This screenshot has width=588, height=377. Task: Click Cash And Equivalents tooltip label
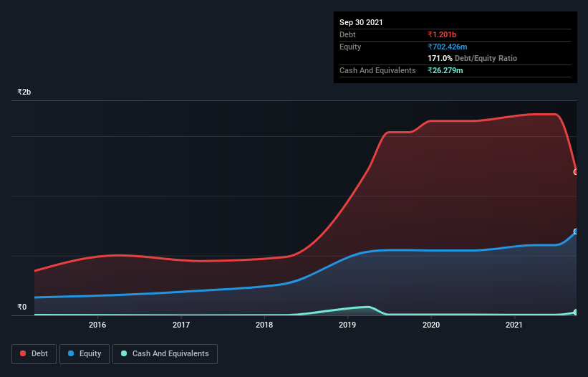coord(377,70)
